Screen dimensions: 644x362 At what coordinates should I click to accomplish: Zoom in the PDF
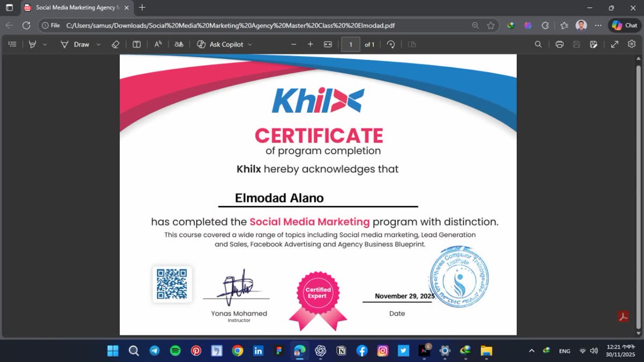click(x=310, y=45)
